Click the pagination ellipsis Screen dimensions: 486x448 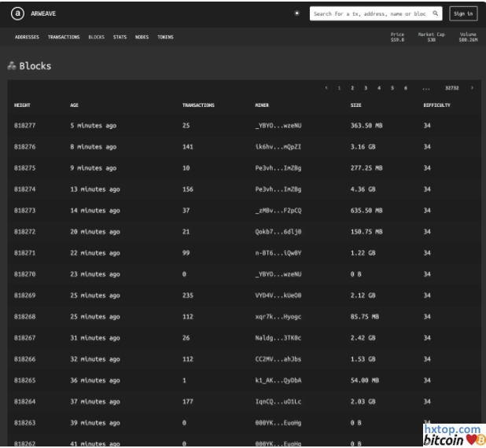coord(426,88)
